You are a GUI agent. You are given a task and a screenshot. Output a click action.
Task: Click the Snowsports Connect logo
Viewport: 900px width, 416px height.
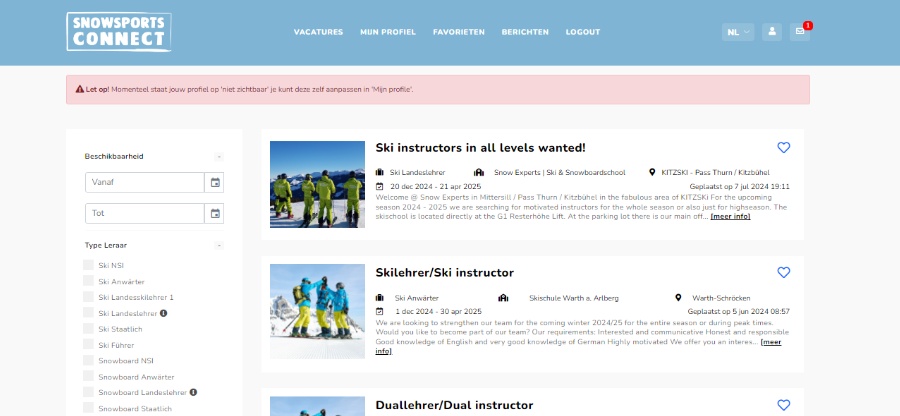(118, 32)
